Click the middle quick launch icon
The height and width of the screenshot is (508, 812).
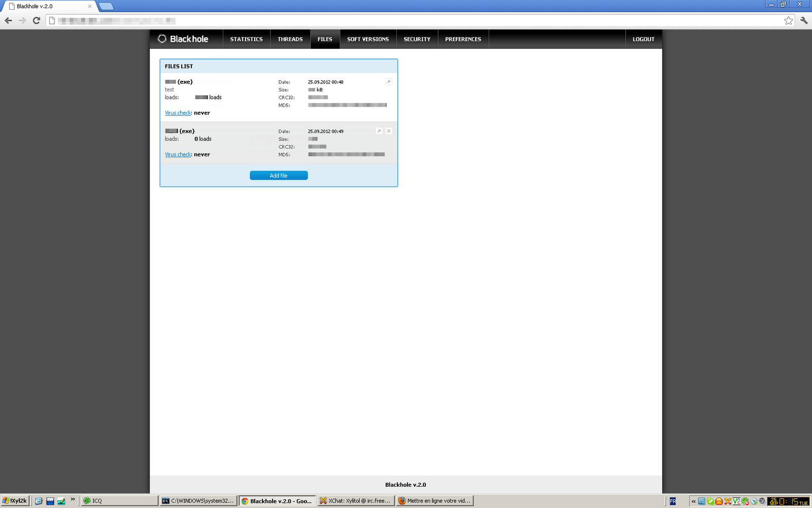[x=50, y=501]
